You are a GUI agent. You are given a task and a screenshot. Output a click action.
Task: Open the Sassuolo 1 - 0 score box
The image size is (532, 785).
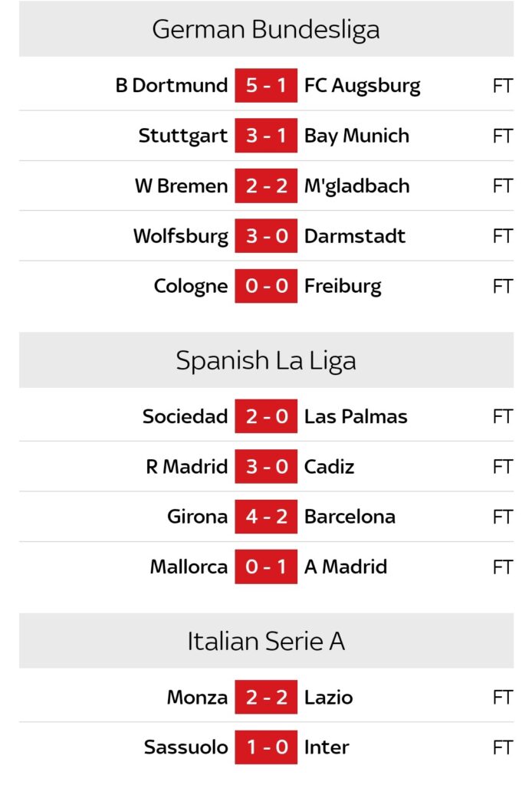[x=266, y=747]
